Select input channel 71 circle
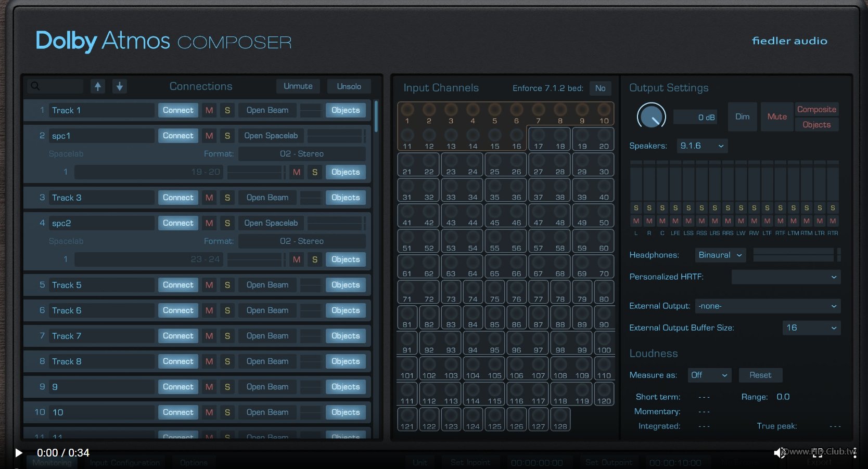Viewport: 868px width, 469px height. tap(407, 288)
